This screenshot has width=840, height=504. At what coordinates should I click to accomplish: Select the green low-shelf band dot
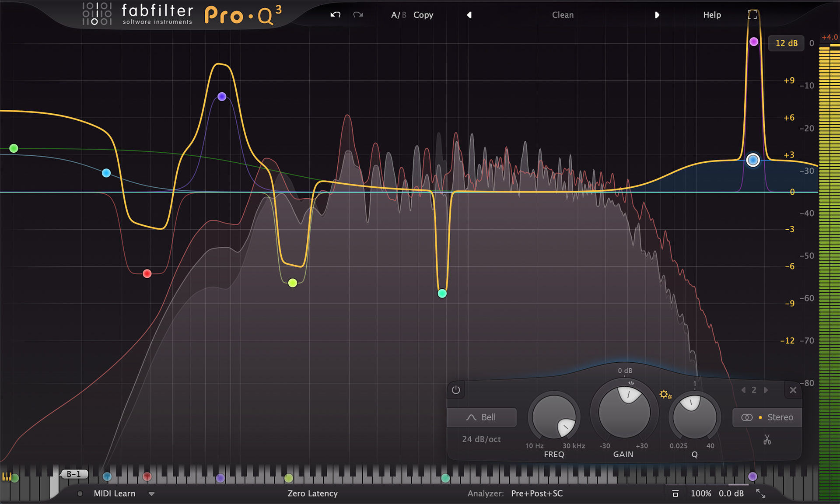[14, 148]
